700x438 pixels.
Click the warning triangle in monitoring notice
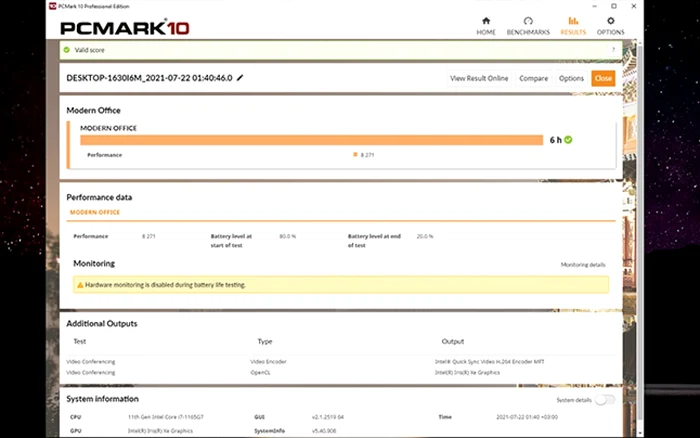pos(80,285)
